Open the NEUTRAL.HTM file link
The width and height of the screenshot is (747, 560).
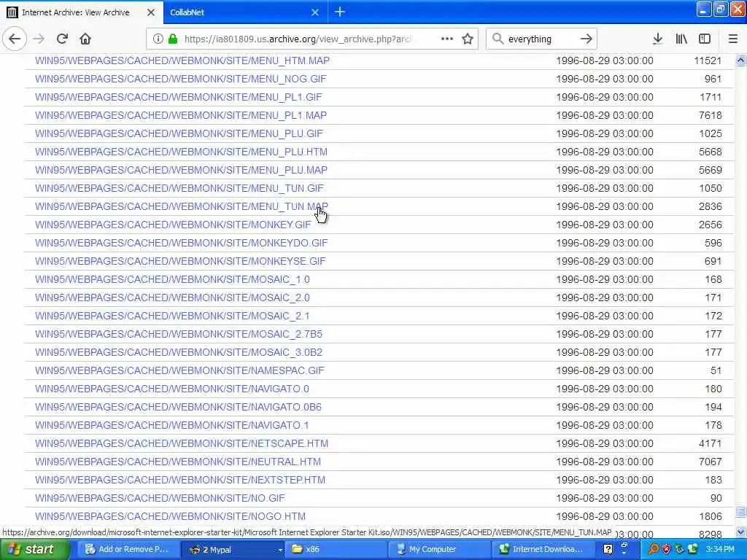pyautogui.click(x=178, y=462)
